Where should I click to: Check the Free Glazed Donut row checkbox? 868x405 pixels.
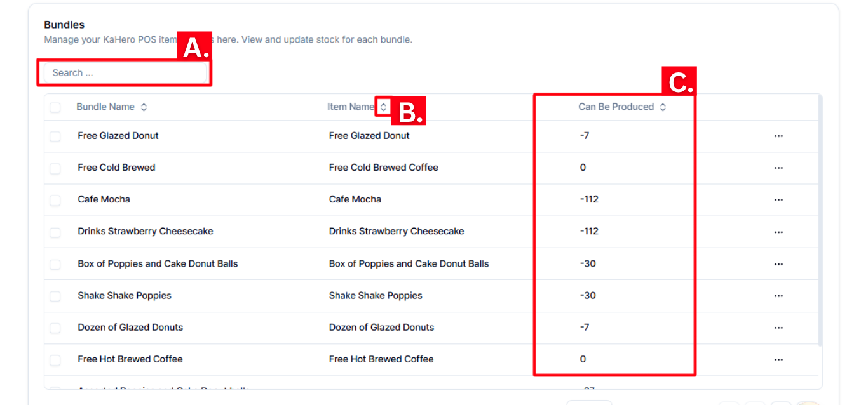tap(55, 136)
